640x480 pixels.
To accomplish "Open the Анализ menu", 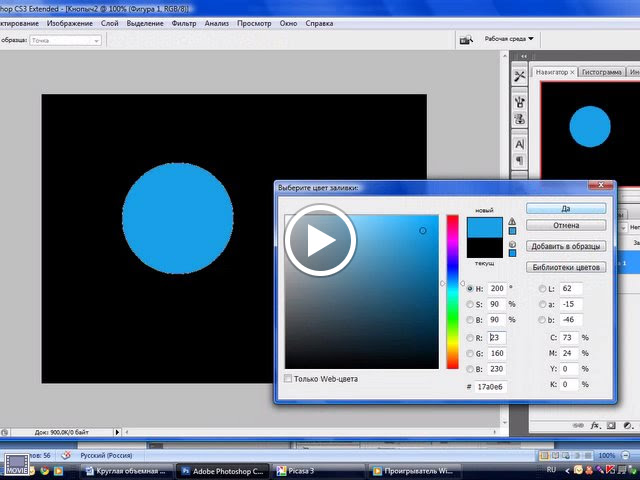I will [217, 24].
